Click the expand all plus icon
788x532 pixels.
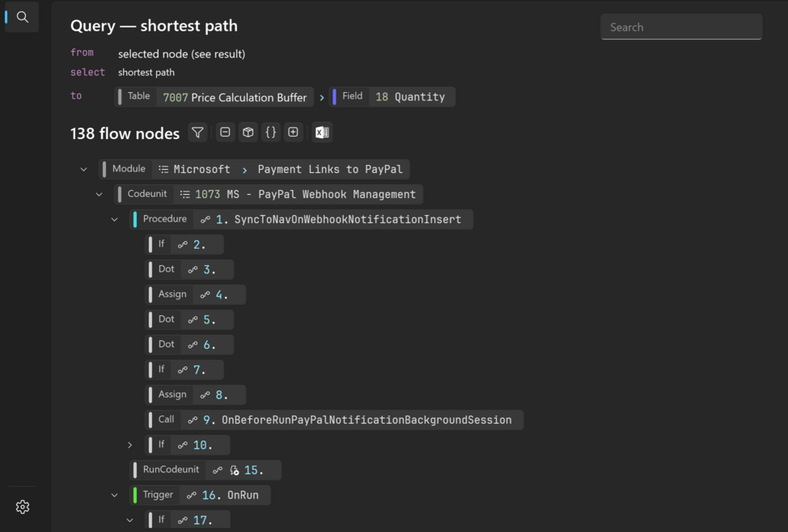click(x=293, y=133)
